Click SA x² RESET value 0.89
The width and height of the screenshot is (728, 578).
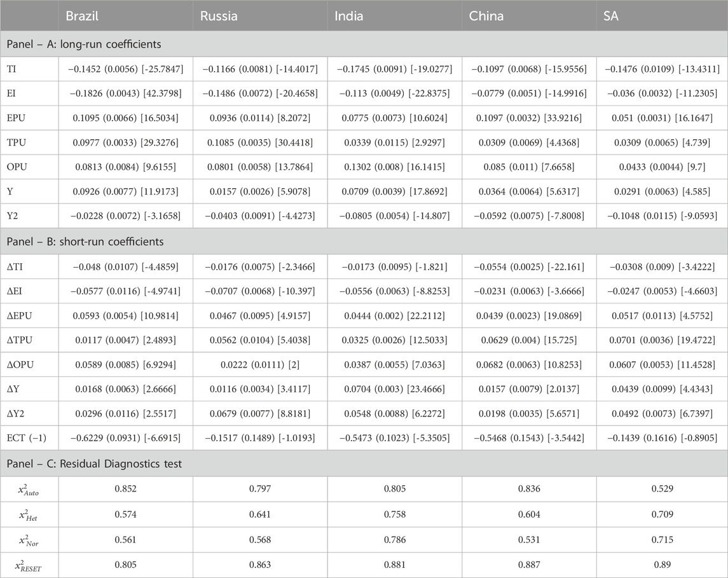point(662,565)
